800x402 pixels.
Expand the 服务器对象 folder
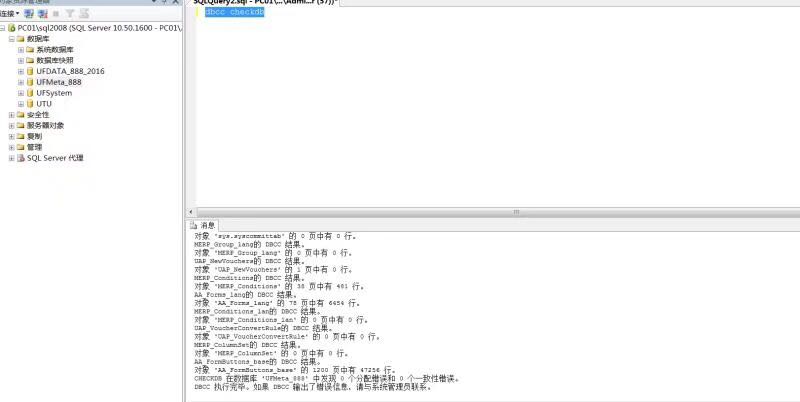click(11, 125)
